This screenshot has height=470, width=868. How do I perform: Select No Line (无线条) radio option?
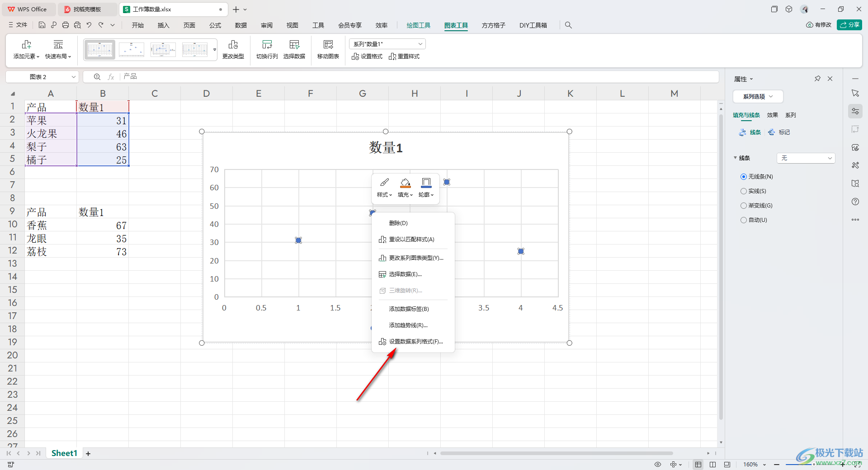[x=744, y=177]
